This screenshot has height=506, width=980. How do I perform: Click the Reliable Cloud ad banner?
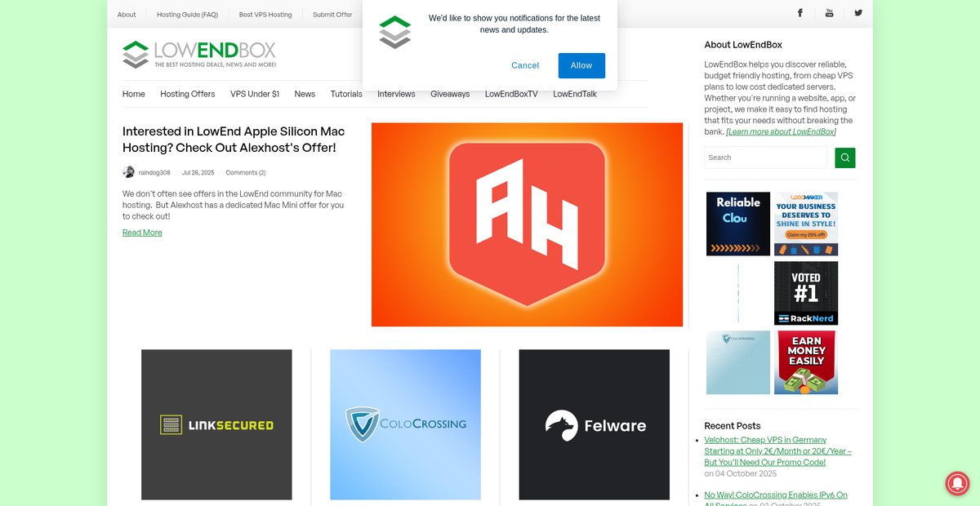[738, 224]
